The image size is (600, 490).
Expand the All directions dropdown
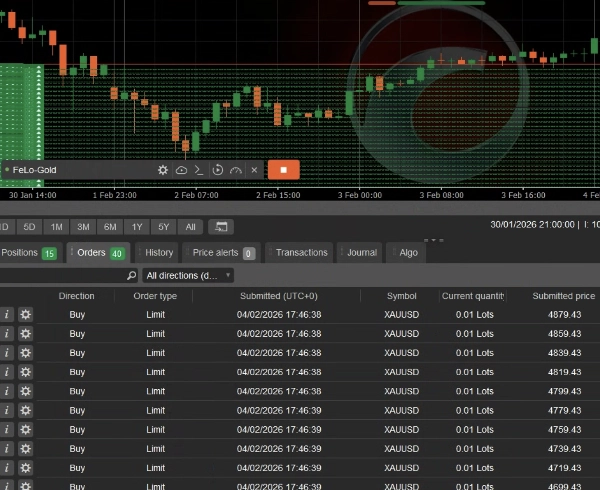point(188,275)
